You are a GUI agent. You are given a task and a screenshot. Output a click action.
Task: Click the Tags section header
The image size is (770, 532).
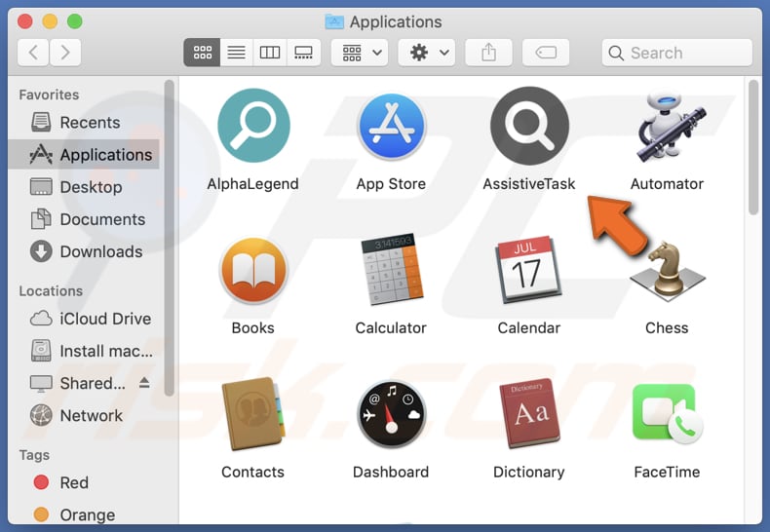tap(34, 455)
